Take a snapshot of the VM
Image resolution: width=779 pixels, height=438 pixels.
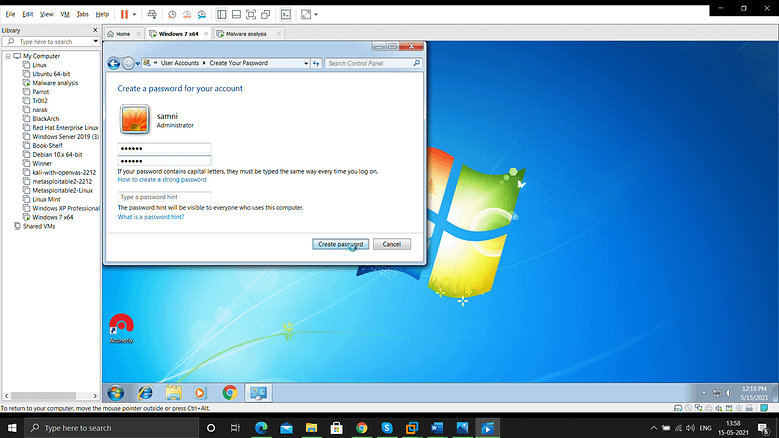coord(172,14)
